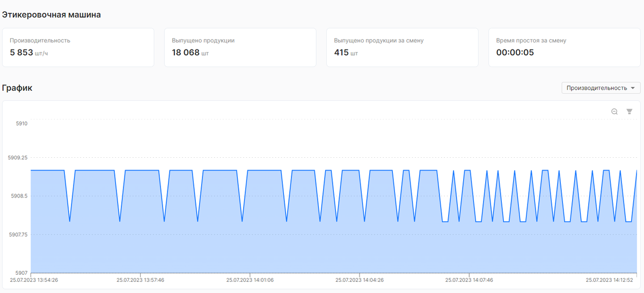Click the 5908.5 y-axis label
Image resolution: width=644 pixels, height=293 pixels.
coord(20,196)
